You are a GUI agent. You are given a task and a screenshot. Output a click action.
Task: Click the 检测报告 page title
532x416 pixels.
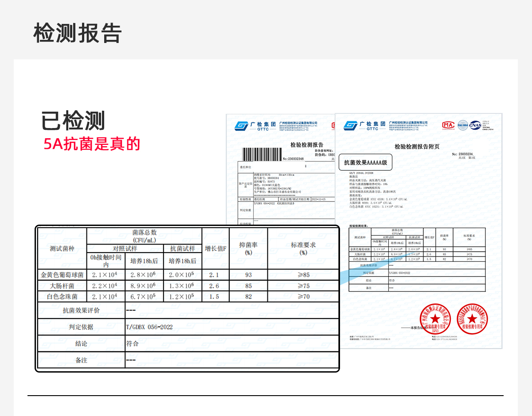[x=78, y=33]
